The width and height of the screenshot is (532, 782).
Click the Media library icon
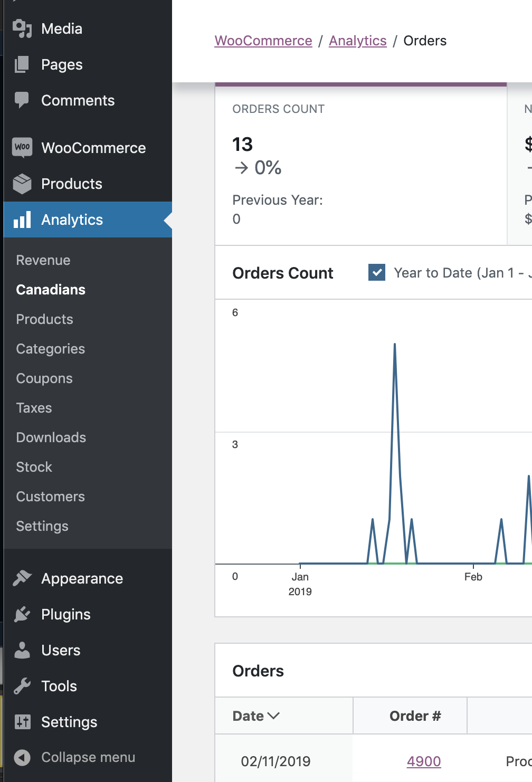[22, 28]
